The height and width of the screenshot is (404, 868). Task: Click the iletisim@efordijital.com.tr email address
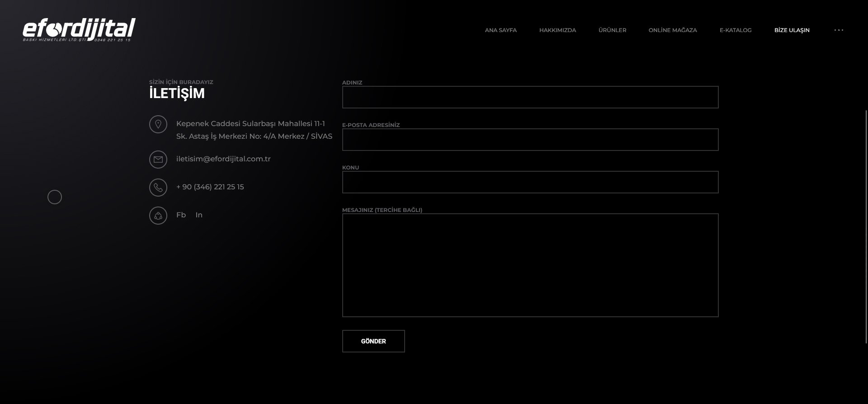pyautogui.click(x=223, y=159)
